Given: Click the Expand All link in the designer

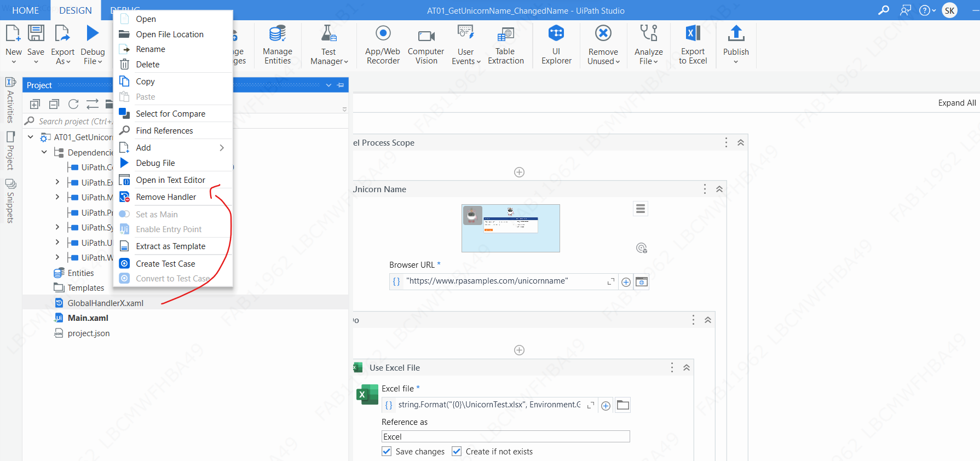Looking at the screenshot, I should click(x=957, y=103).
